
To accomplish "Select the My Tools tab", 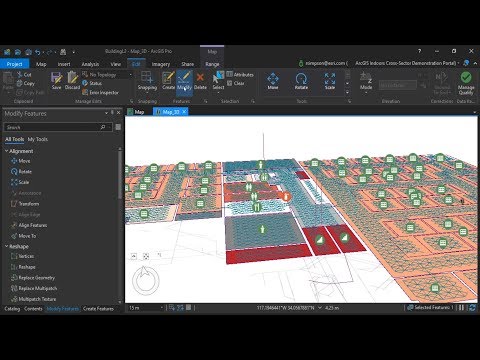I will (x=38, y=139).
